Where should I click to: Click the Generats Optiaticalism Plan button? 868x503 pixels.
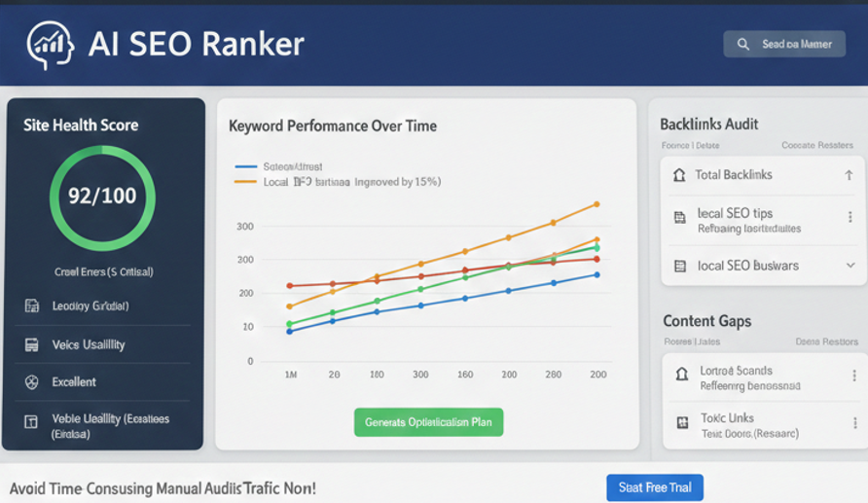428,422
